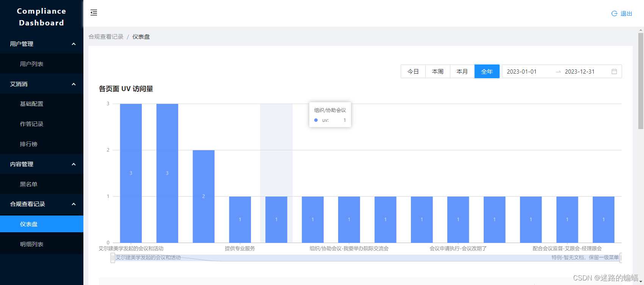Open the 基础配置 menu item
This screenshot has width=644, height=285.
tap(42, 104)
